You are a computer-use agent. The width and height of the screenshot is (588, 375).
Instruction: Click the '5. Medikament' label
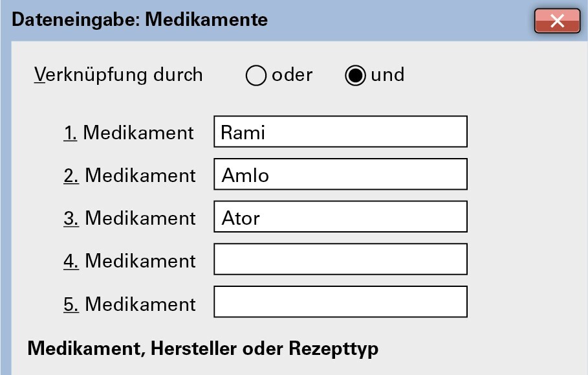coord(129,304)
